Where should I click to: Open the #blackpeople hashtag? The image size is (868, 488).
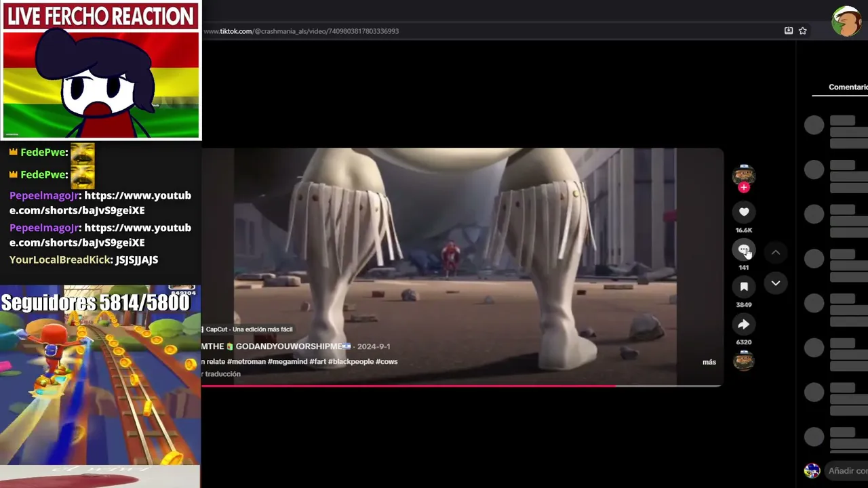[x=351, y=362]
